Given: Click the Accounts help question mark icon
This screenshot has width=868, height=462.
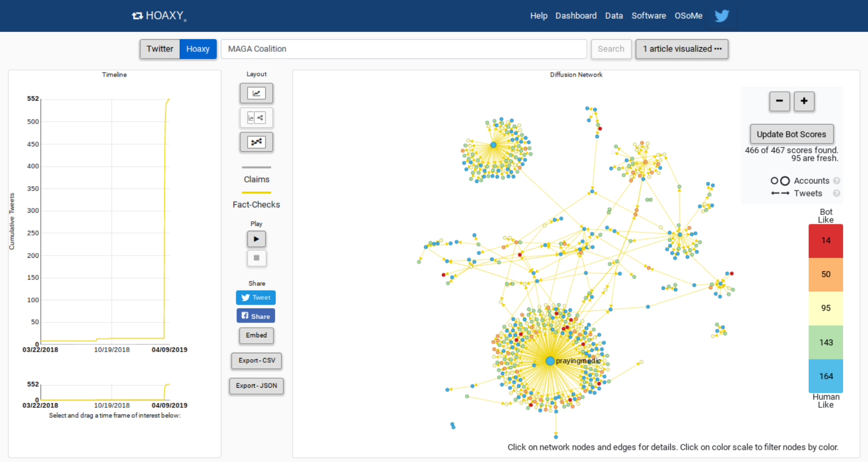Looking at the screenshot, I should click(837, 181).
